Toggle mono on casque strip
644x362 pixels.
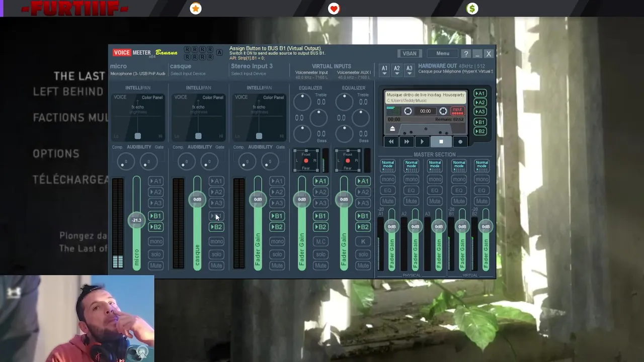click(x=216, y=242)
